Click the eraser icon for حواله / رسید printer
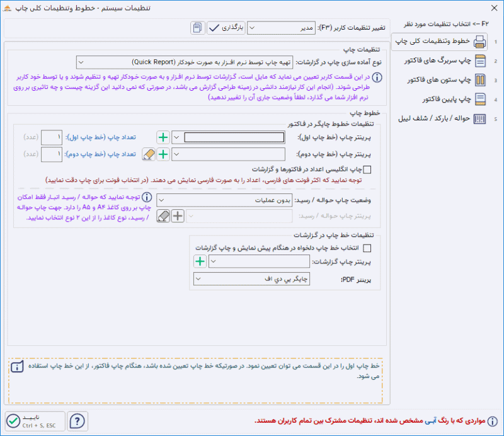 point(163,215)
